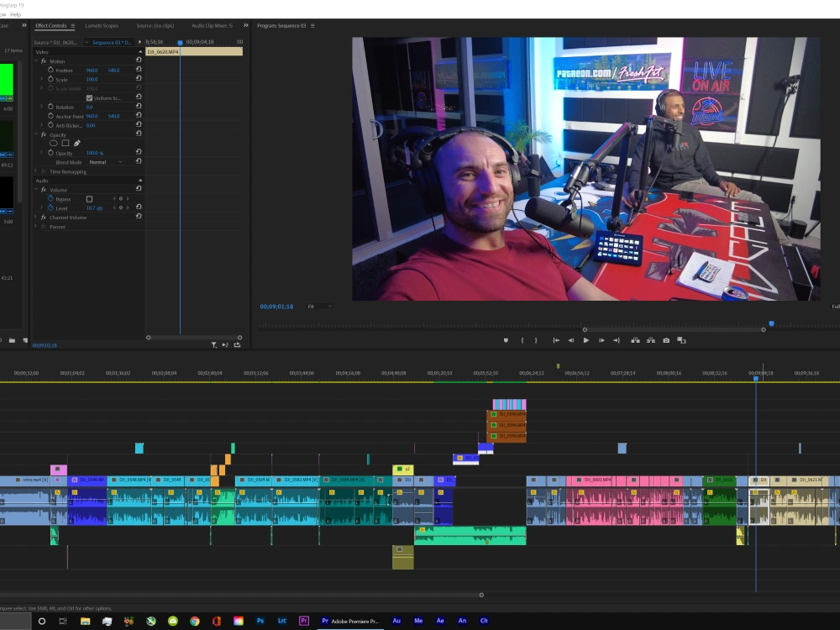Switch to Source (no clips) tab
Viewport: 840px width, 630px height.
tap(155, 25)
